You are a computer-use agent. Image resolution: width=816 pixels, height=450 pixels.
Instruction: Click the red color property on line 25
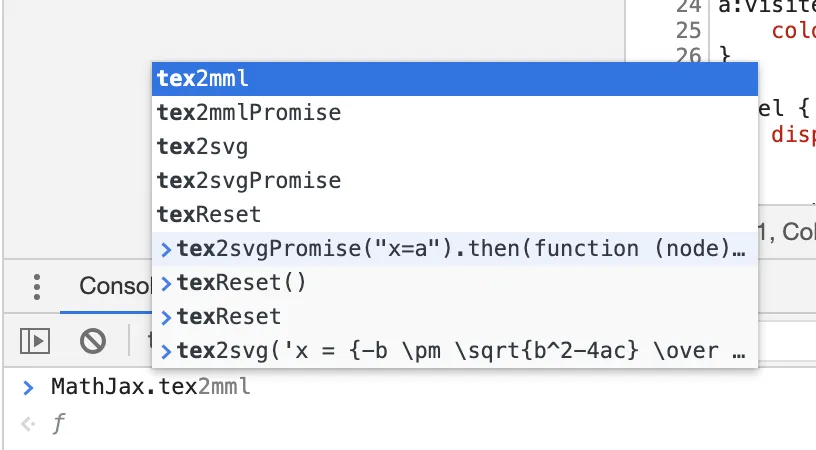pos(794,30)
